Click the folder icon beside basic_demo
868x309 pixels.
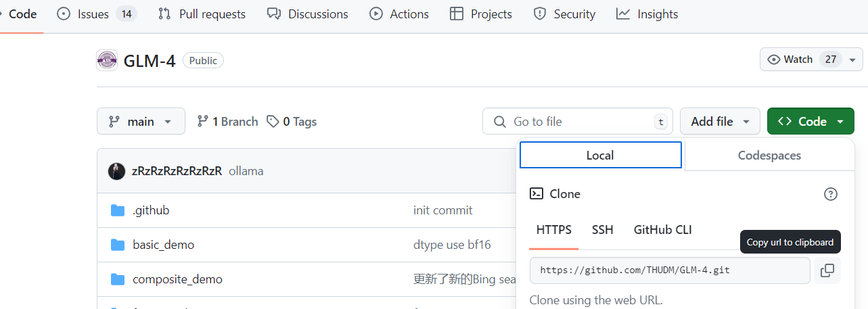[x=118, y=245]
